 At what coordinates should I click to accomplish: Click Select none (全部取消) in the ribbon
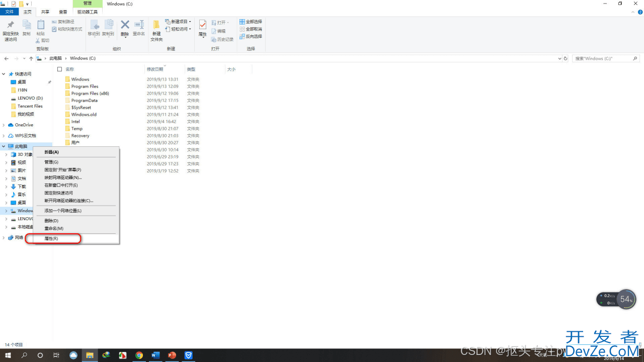pyautogui.click(x=251, y=29)
